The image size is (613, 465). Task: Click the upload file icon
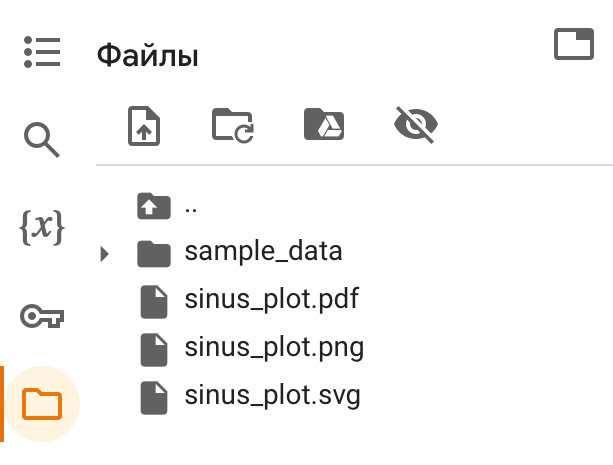145,126
